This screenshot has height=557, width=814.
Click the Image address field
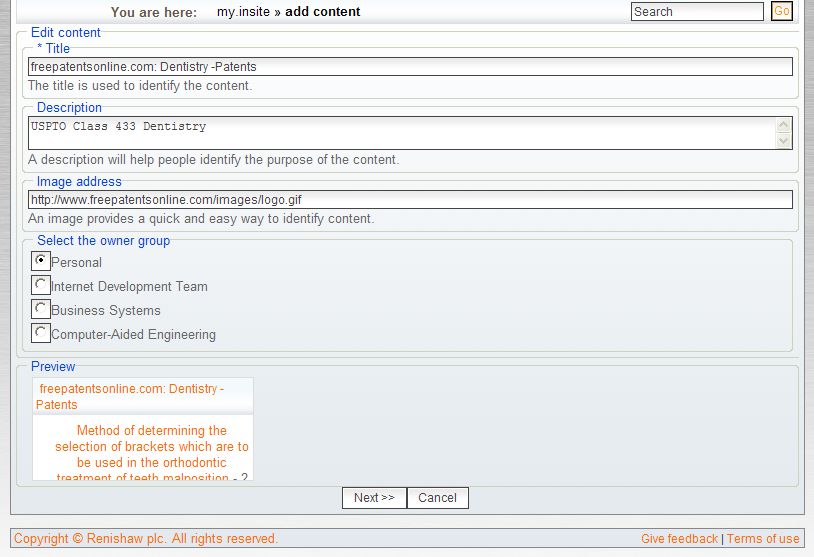410,200
